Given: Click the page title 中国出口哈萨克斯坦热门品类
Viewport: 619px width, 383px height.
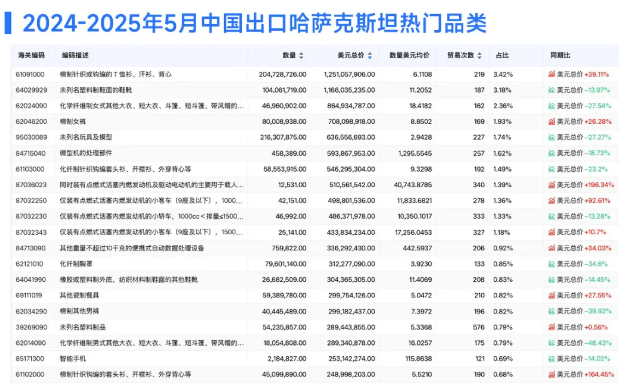Looking at the screenshot, I should coord(344,23).
